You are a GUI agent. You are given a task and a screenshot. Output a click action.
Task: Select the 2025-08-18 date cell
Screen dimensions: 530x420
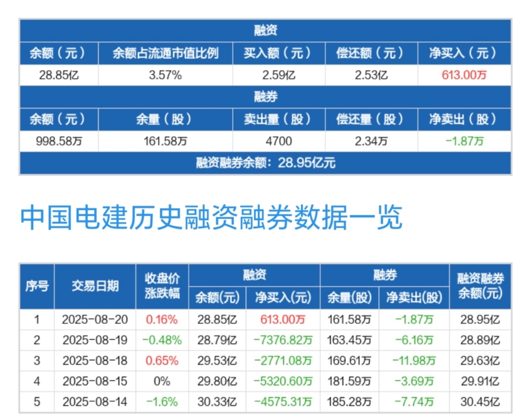point(95,361)
